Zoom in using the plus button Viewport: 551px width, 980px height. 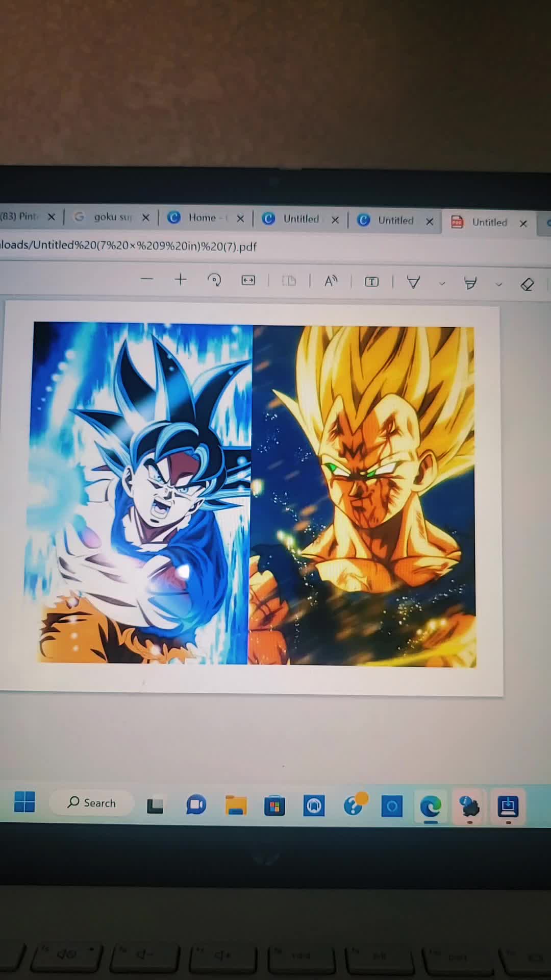181,279
